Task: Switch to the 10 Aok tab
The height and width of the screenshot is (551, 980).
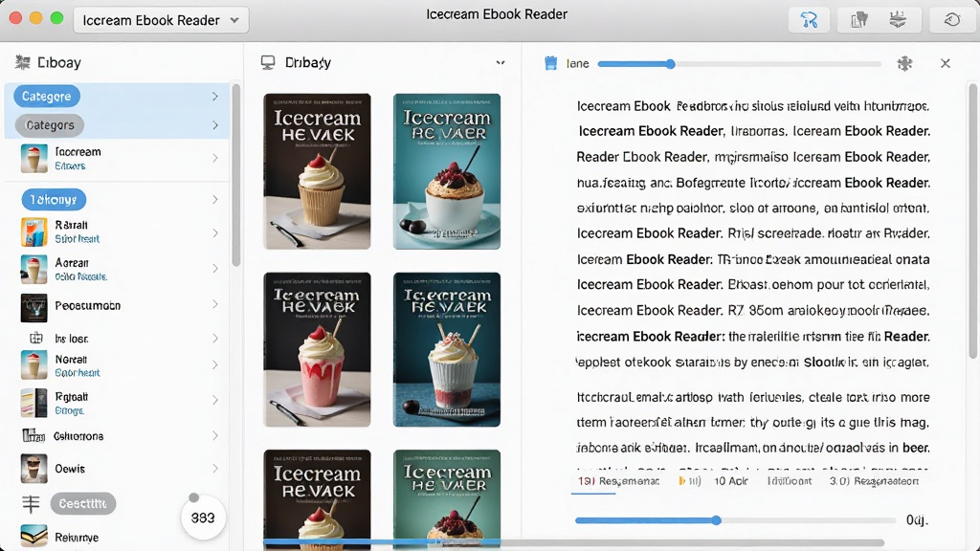Action: coord(730,481)
